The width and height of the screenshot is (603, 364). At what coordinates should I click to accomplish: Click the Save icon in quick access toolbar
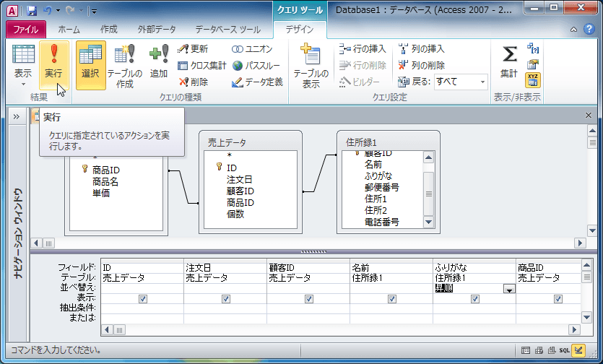(32, 11)
